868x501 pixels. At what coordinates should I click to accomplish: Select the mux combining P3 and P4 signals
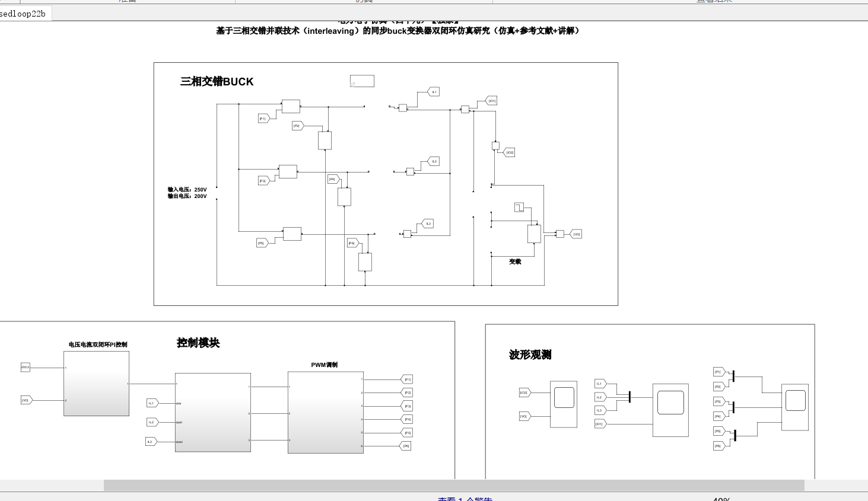(734, 407)
